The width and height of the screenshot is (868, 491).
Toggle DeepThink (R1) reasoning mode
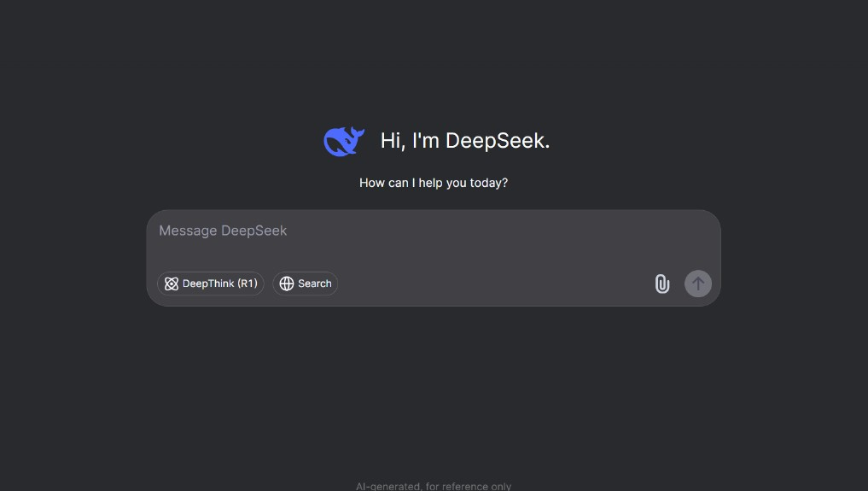[x=211, y=283]
